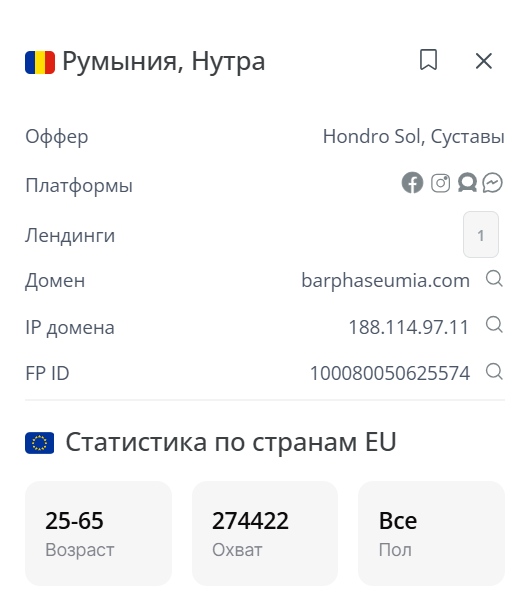Close the Румыния, Нутра details panel

pos(484,61)
